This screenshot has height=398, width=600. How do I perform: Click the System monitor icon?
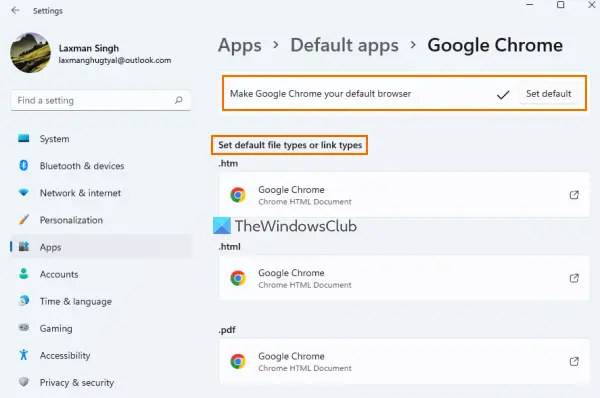(x=24, y=138)
